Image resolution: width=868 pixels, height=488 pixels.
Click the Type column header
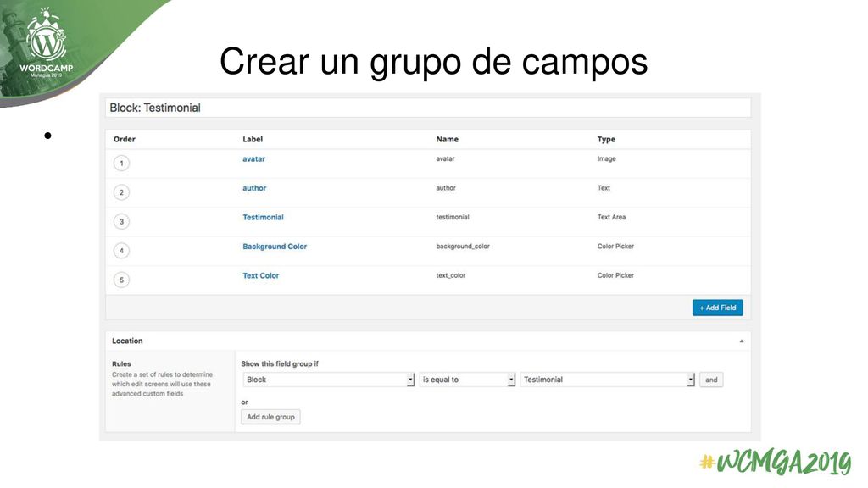click(606, 140)
